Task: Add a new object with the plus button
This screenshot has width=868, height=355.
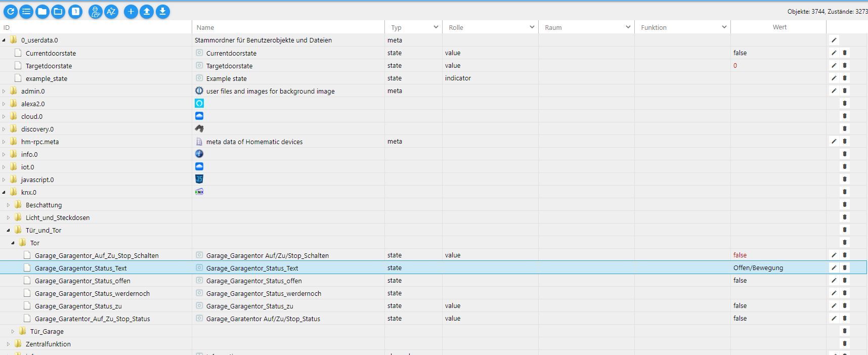Action: [131, 11]
